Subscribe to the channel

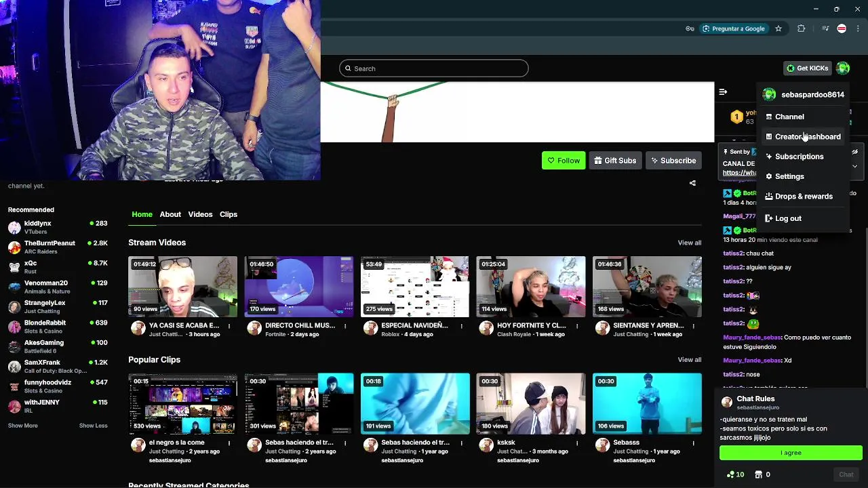pos(673,161)
